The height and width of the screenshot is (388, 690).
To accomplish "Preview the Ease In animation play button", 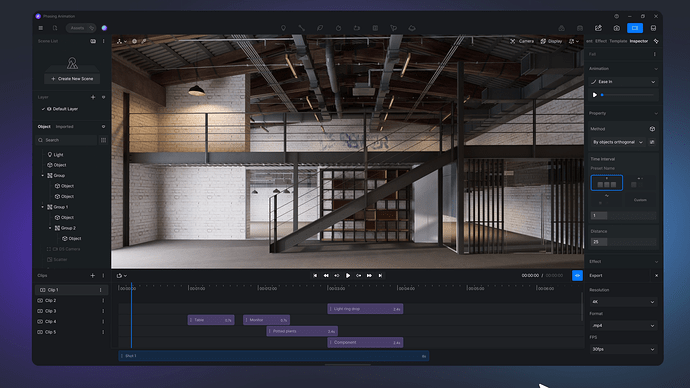I will (x=595, y=95).
